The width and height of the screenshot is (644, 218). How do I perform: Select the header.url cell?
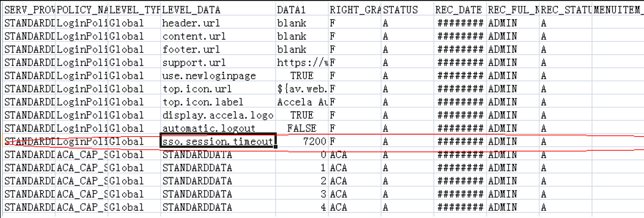[x=218, y=23]
